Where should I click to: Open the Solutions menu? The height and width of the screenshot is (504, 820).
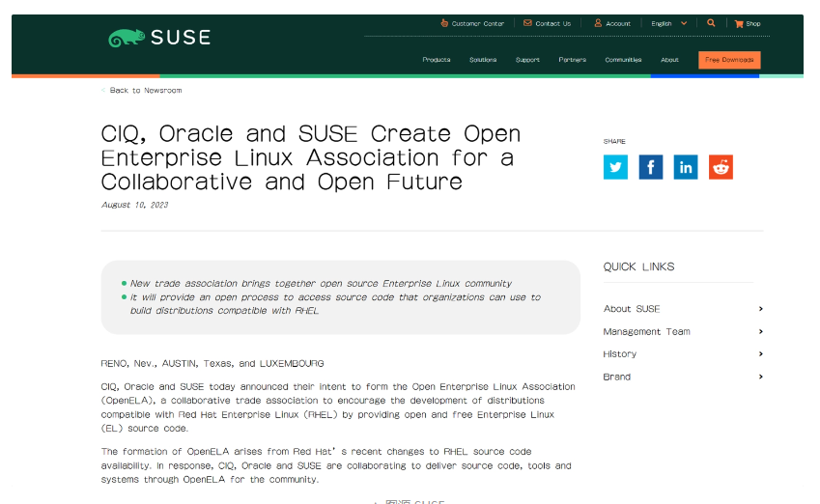click(483, 60)
